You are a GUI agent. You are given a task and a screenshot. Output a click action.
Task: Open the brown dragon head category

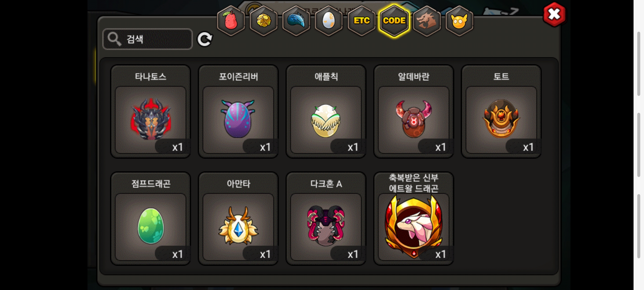point(427,21)
